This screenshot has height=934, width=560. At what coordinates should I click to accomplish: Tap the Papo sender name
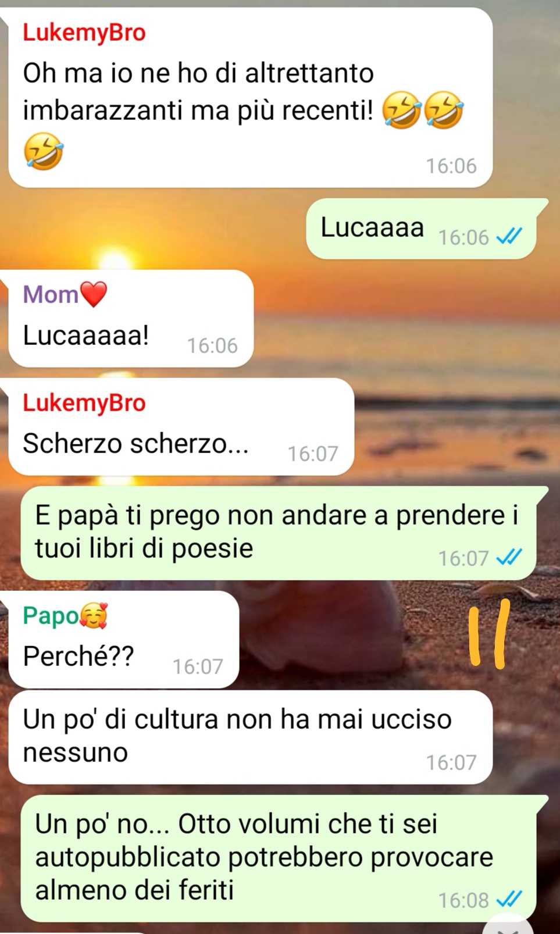click(x=51, y=616)
